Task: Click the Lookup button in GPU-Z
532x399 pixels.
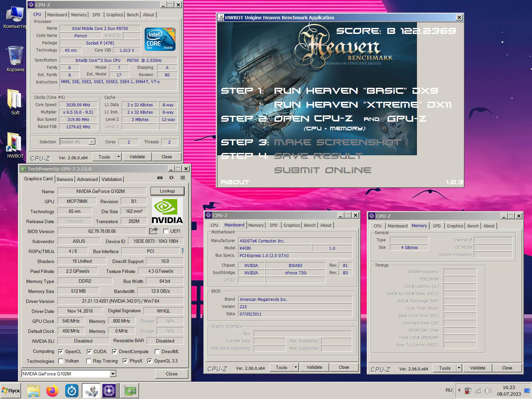Action: (167, 191)
